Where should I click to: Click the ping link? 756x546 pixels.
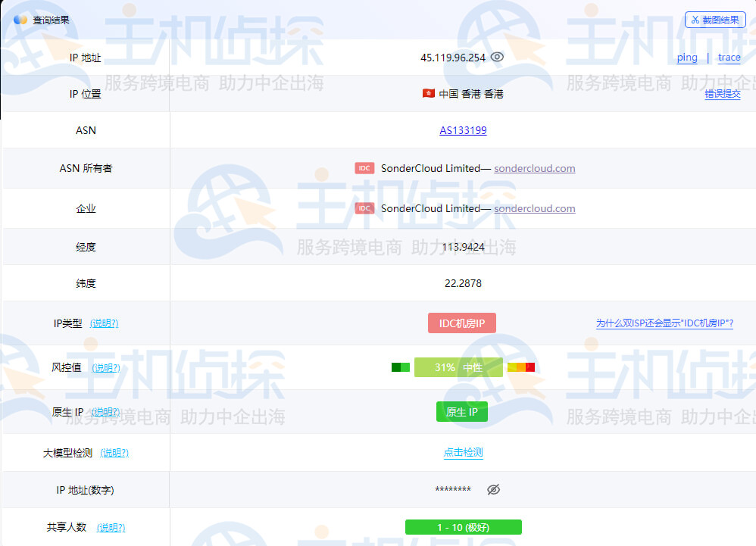click(687, 58)
